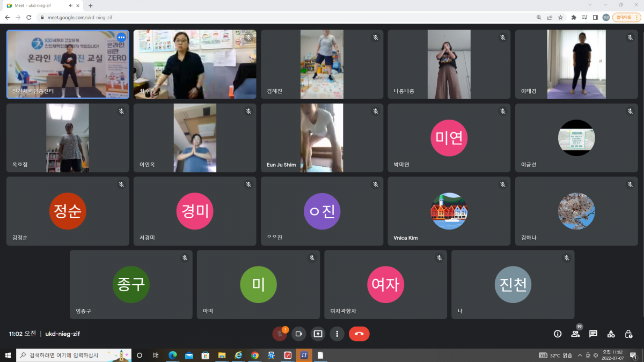The height and width of the screenshot is (362, 644).
Task: Select the Eun Ju Shim video tile
Action: tap(322, 138)
